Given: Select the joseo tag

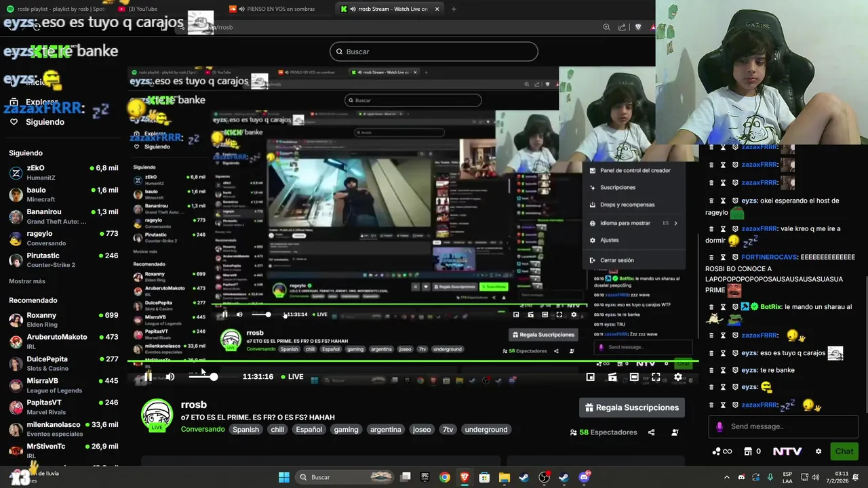Looking at the screenshot, I should (x=422, y=430).
